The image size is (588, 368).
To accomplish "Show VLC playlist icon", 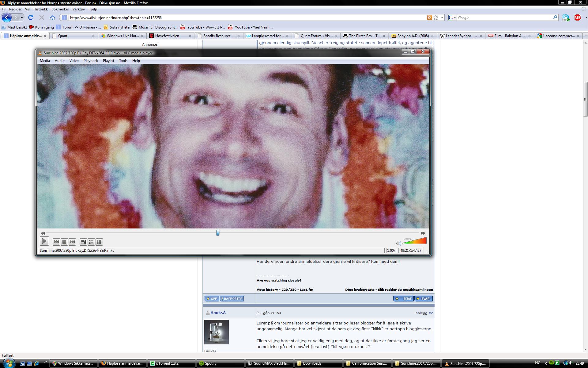I will click(x=91, y=242).
